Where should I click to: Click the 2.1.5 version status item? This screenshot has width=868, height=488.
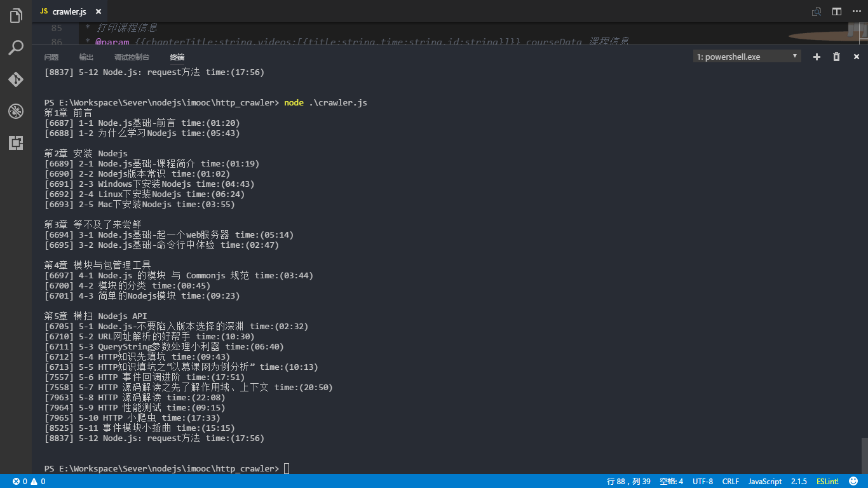799,482
